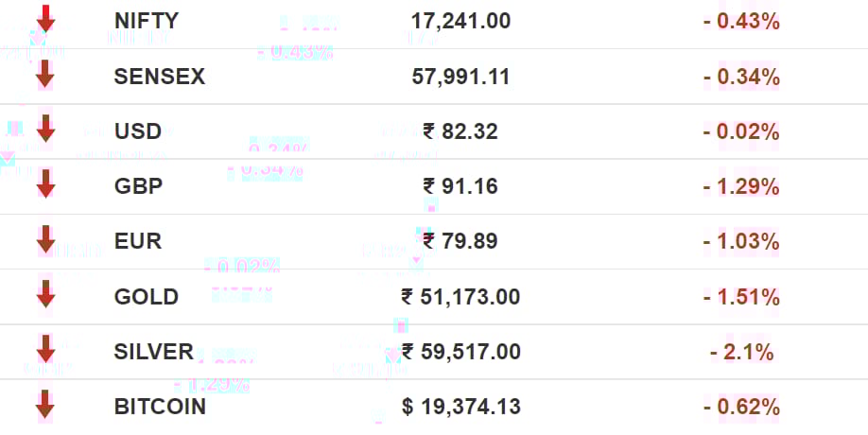Click the NIFTY value 17,241.00
Viewport: 868px width, 435px height.
pyautogui.click(x=460, y=22)
